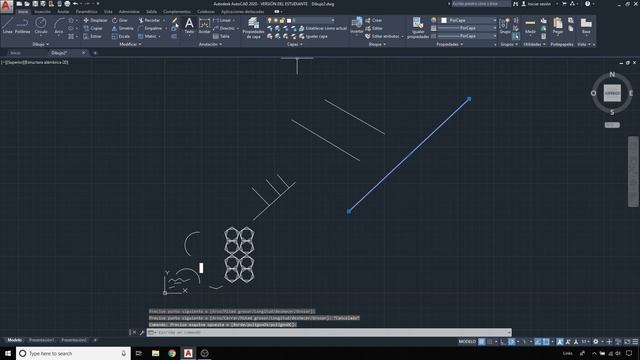Screen dimensions: 640x360
Task: Click the Base view tool
Action: point(586,25)
